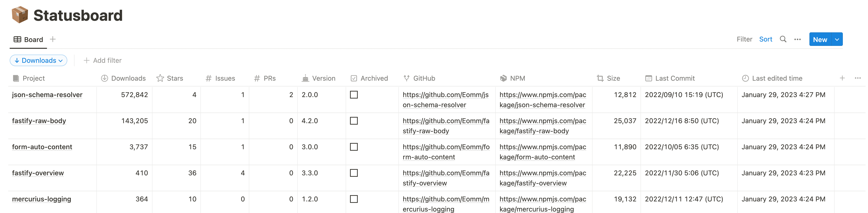Toggle Archived checkbox for json-schema-resolver
This screenshot has height=213, width=868.
354,95
